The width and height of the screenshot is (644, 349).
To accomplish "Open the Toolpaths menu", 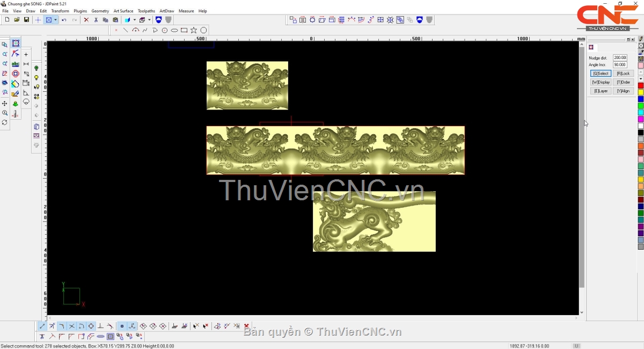I will 146,11.
